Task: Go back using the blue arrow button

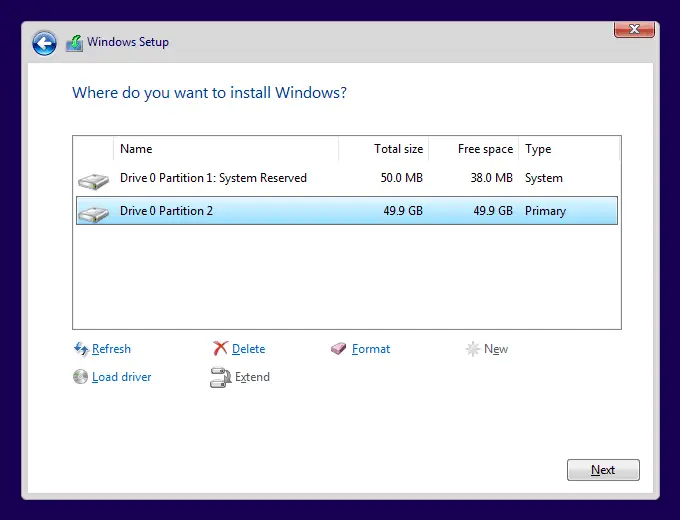Action: (44, 43)
